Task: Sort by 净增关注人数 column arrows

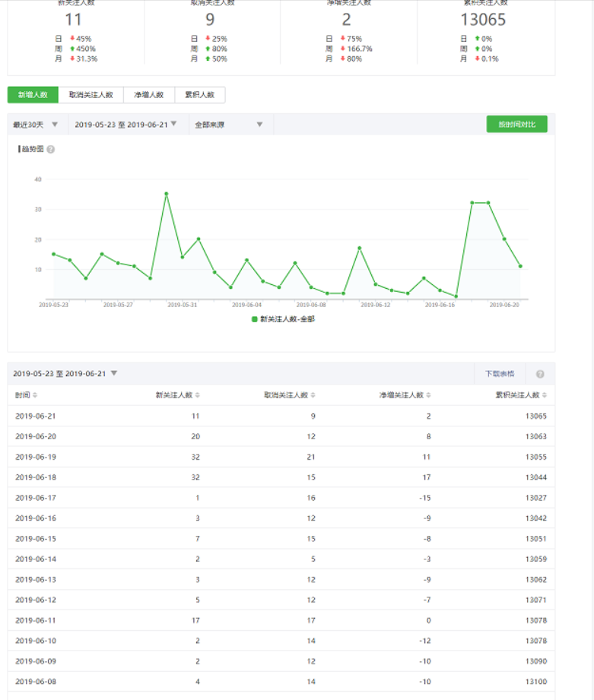Action: point(428,395)
